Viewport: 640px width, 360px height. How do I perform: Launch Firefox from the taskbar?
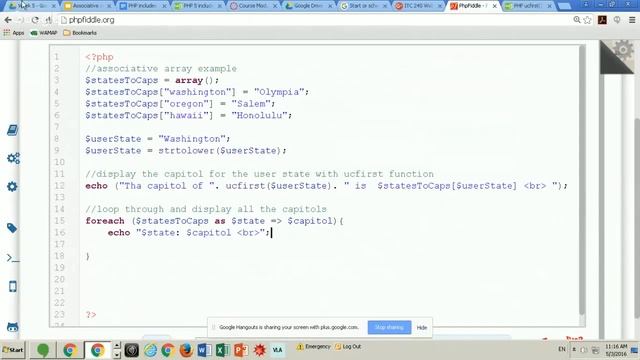pyautogui.click(x=186, y=350)
